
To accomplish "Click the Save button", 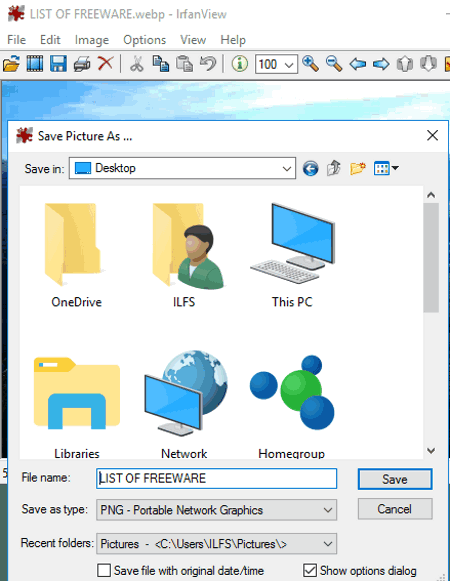I will tap(395, 479).
